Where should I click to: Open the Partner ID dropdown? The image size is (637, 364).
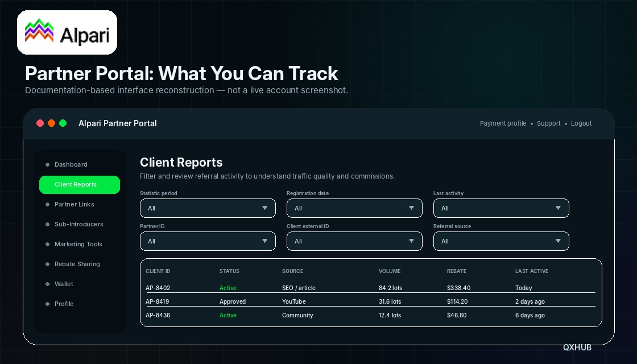[x=208, y=241]
